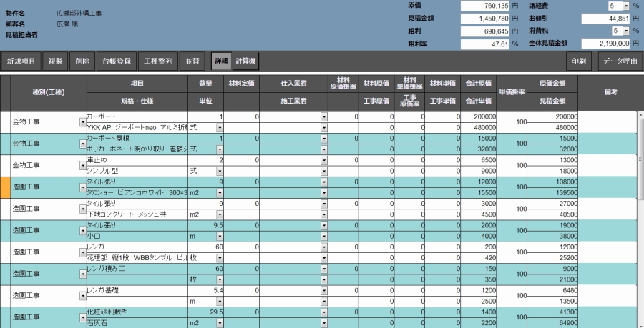Image resolution: width=644 pixels, height=328 pixels.
Task: Open 種別 dropdown for 車止め row
Action: (83, 166)
